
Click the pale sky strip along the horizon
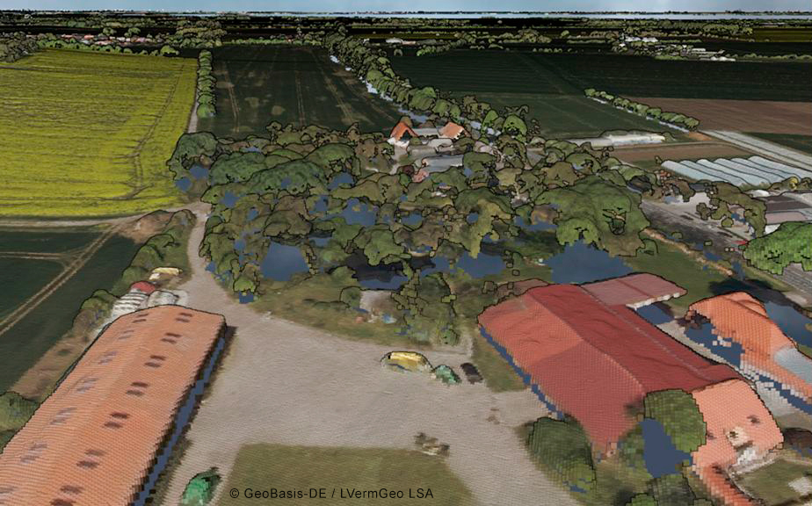404,5
